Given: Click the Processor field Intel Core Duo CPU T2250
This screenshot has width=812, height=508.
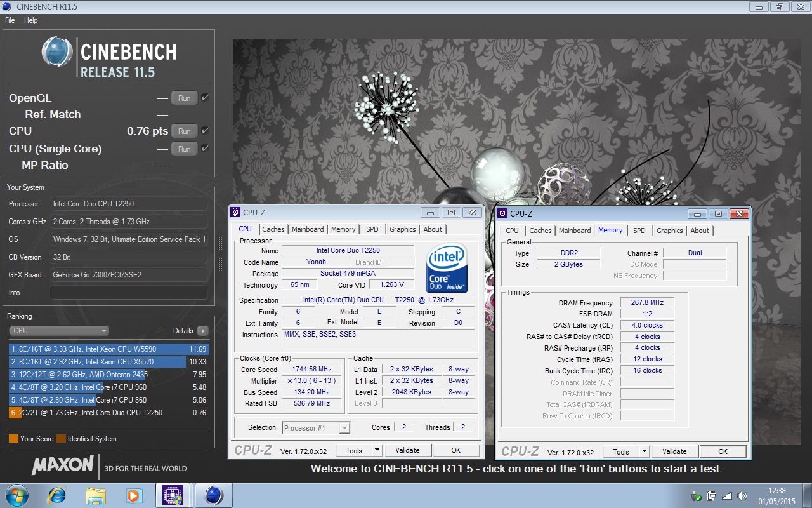Looking at the screenshot, I should (x=129, y=204).
